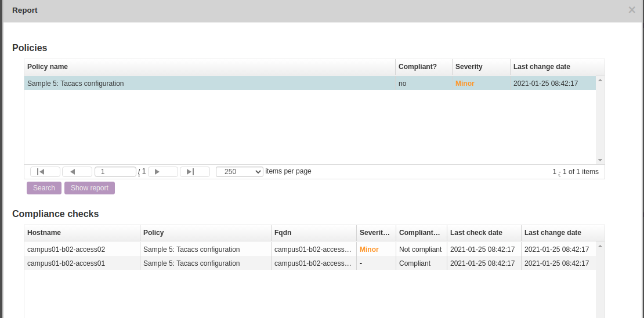This screenshot has height=318, width=644.
Task: Open the items per page dropdown
Action: click(x=239, y=172)
